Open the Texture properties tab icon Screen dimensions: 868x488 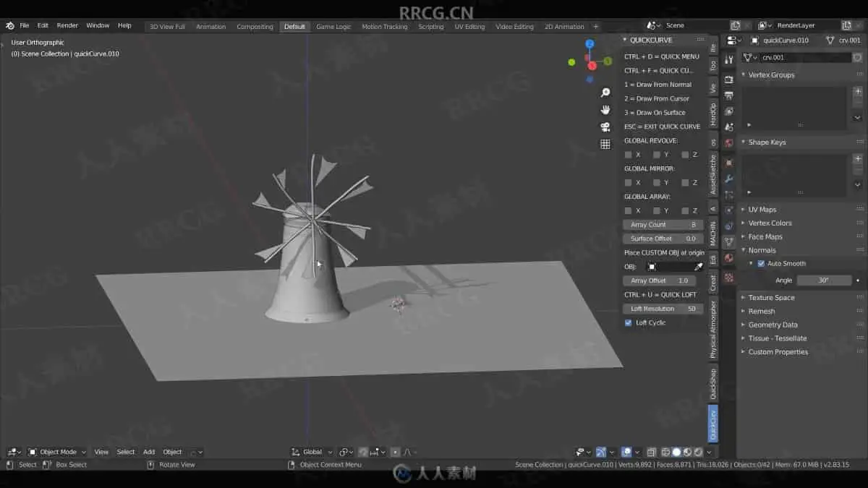tap(728, 277)
